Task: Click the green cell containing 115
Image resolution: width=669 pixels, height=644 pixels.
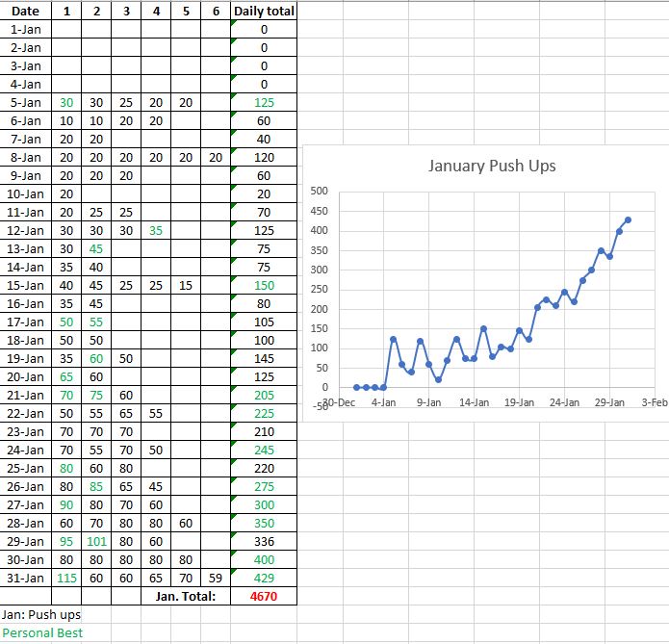Action: click(66, 578)
